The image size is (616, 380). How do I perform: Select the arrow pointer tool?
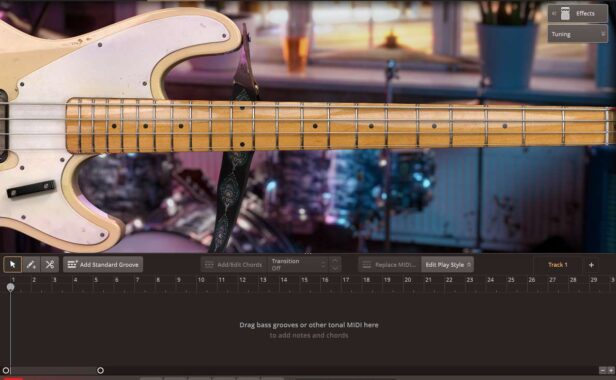click(x=12, y=264)
